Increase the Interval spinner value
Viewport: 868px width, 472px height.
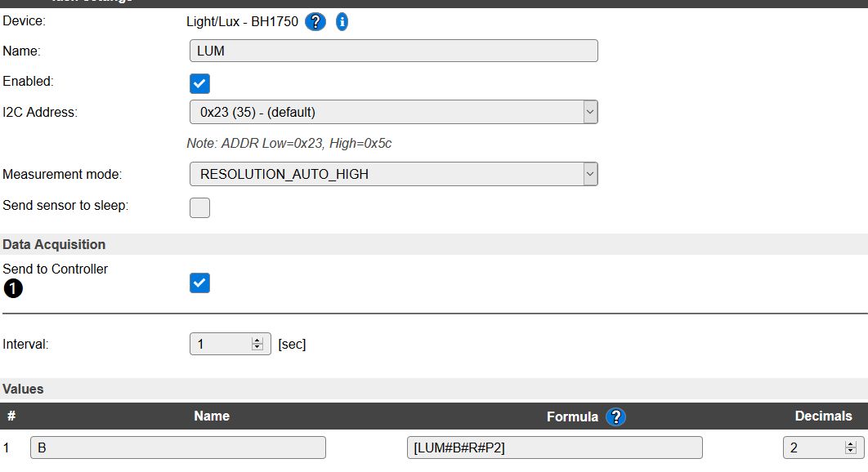[257, 341]
